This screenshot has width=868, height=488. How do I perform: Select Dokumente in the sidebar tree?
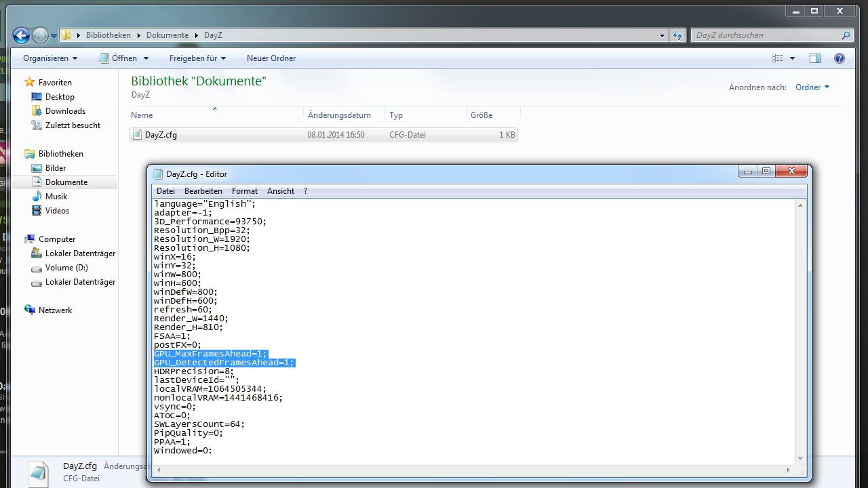tap(66, 182)
